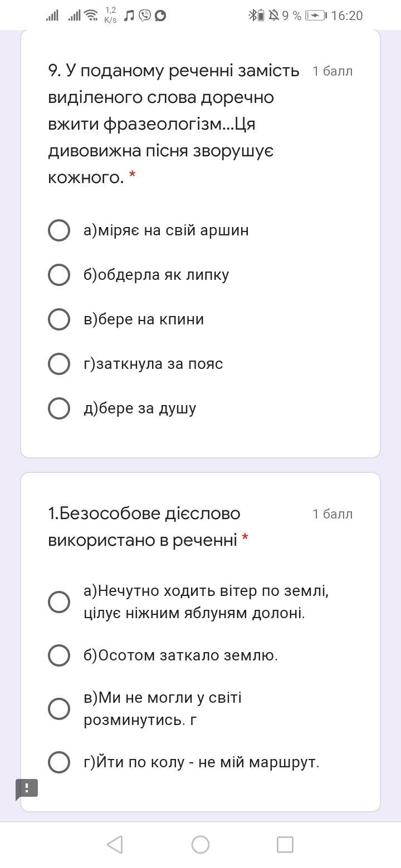Tap the clock showing 16:20

coord(346,16)
